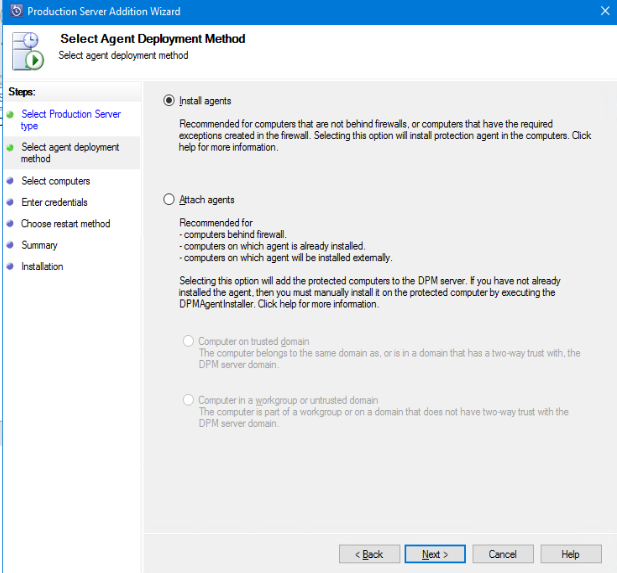Pick Computer in a workgroup or untrusted domain
617x573 pixels.
[188, 400]
